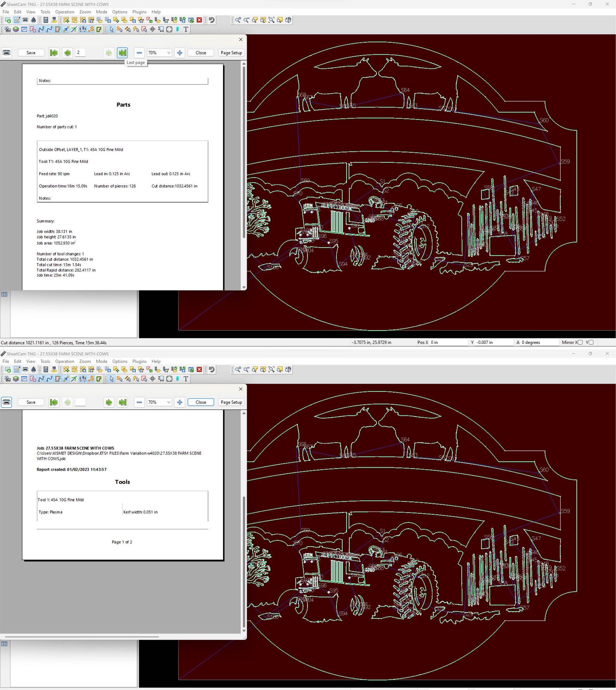Open the Plugins menu in the lower window

coord(139,361)
